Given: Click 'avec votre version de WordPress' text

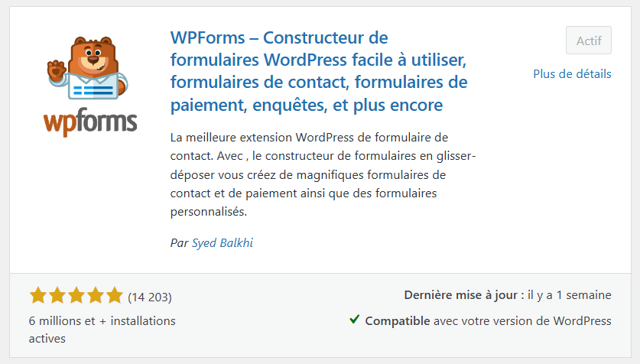Looking at the screenshot, I should [x=522, y=320].
